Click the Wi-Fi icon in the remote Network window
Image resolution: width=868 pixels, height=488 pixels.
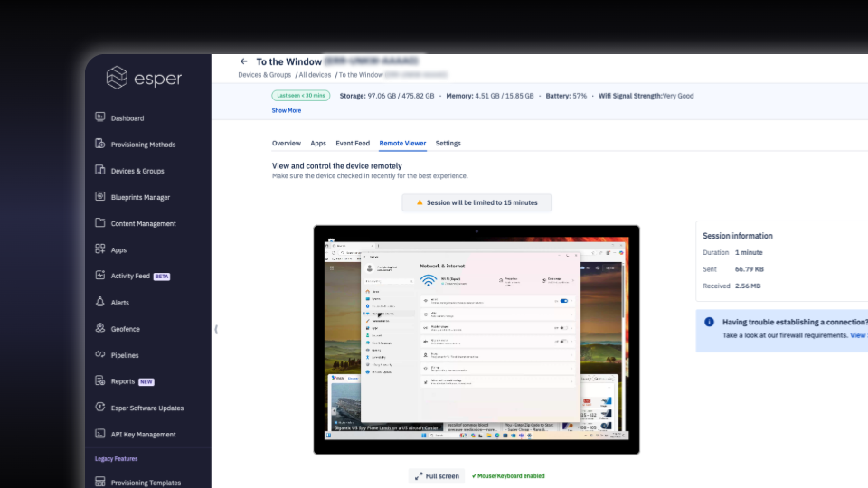point(428,280)
